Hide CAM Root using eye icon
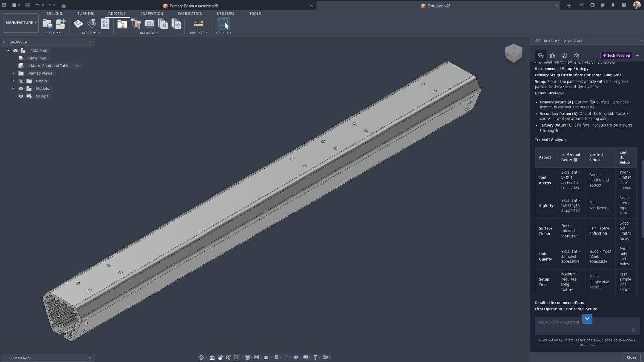This screenshot has height=362, width=644. [15, 51]
